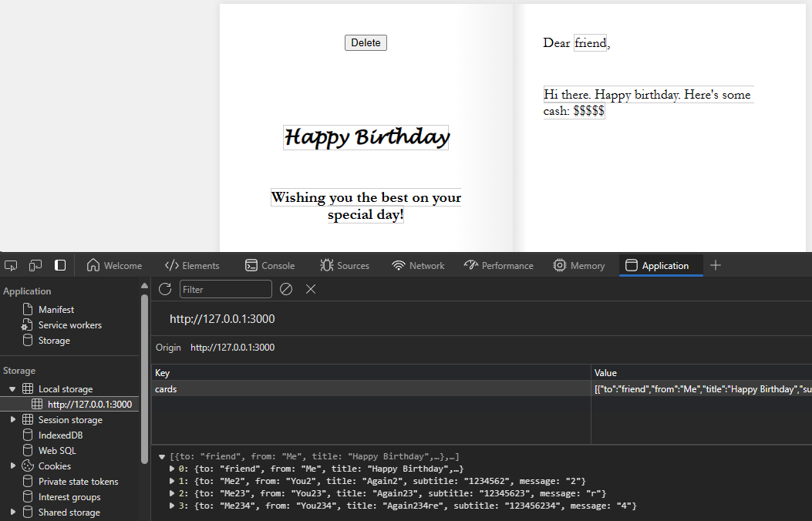The width and height of the screenshot is (812, 521).
Task: Click inside the Filter input field
Action: tap(225, 289)
